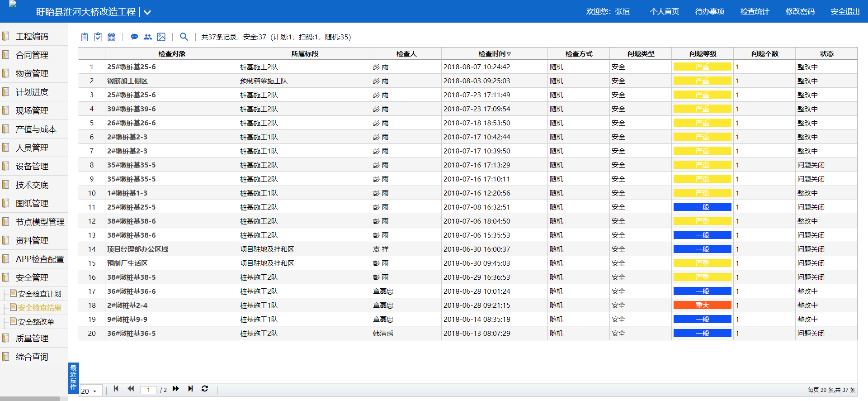Refresh the inspection results grid
The image size is (868, 401).
tap(205, 389)
